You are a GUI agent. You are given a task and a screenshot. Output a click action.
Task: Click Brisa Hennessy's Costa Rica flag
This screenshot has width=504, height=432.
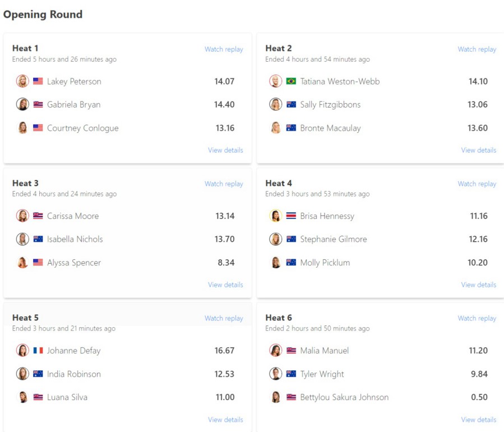click(291, 216)
